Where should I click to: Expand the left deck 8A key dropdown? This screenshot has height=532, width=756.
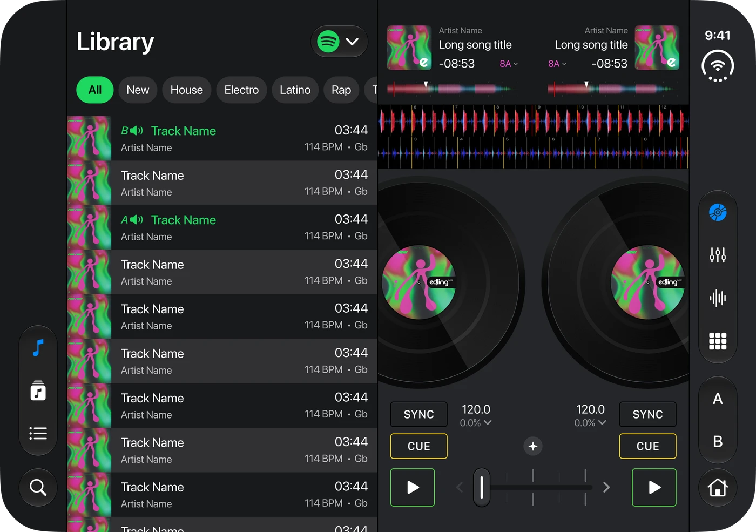tap(509, 64)
